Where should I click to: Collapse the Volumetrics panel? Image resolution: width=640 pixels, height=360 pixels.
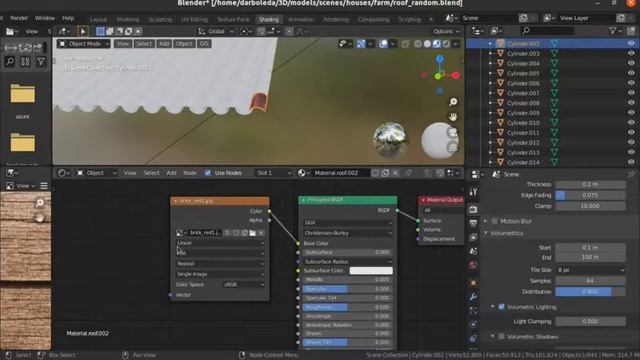click(486, 233)
